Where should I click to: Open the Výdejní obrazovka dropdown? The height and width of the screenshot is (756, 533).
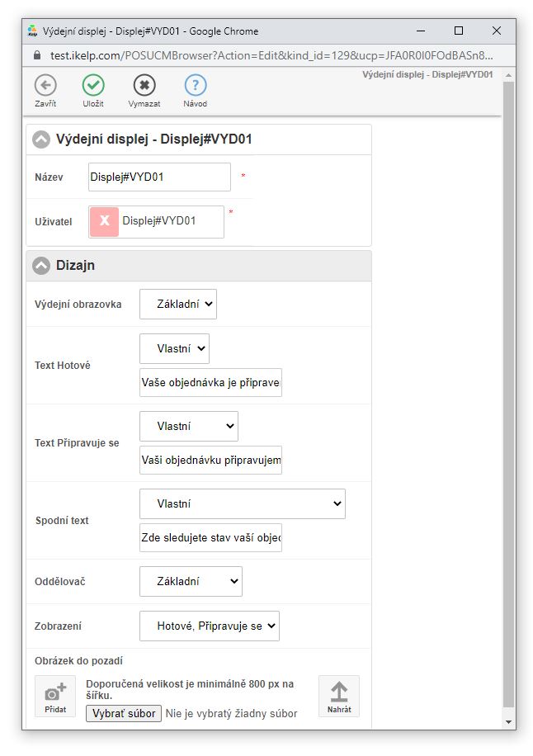click(178, 304)
